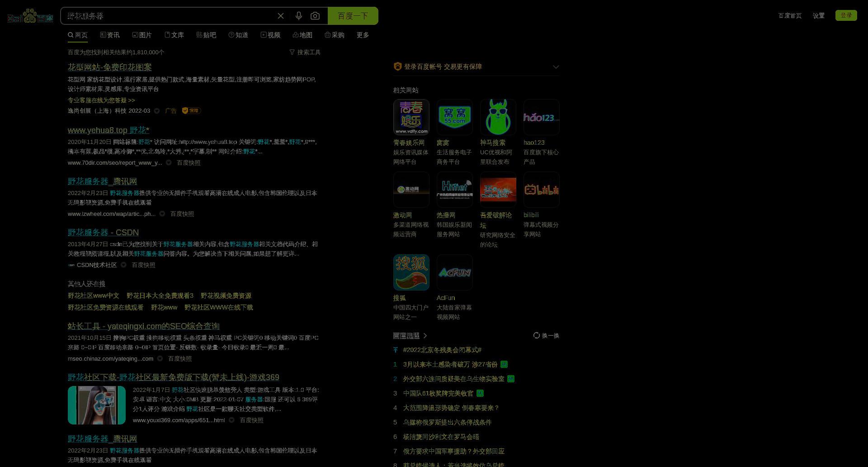Viewport: 868px width, 467px height.
Task: Open 百度热搜 heading link
Action: (x=410, y=335)
